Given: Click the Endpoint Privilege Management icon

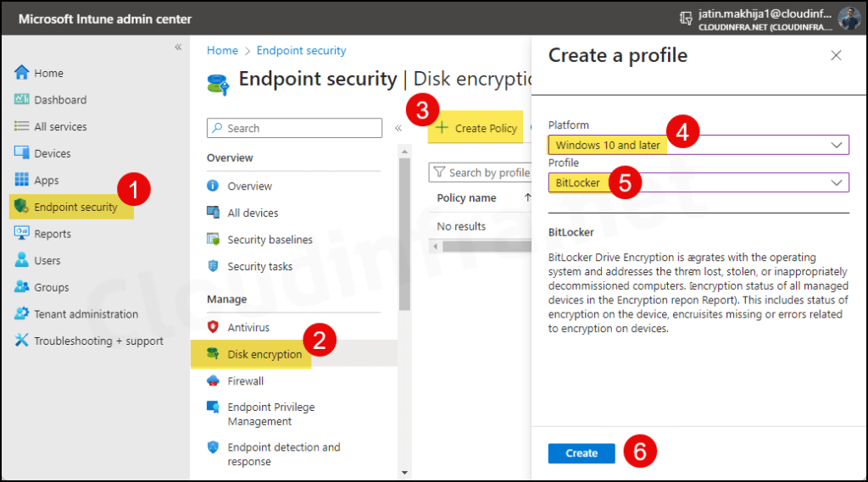Looking at the screenshot, I should pyautogui.click(x=213, y=407).
